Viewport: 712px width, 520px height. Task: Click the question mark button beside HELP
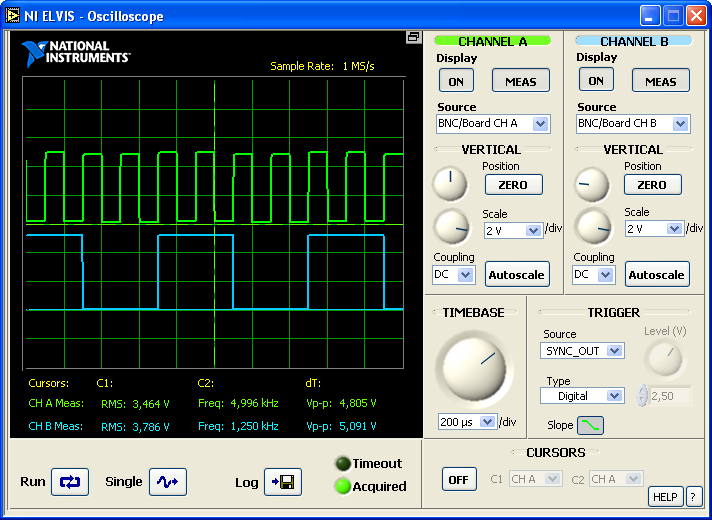click(x=693, y=497)
